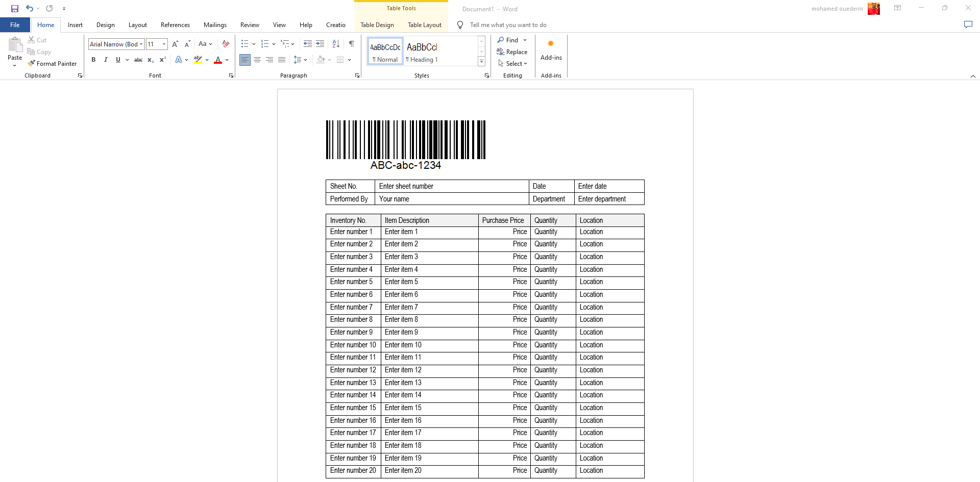Open Clipboard pane launcher
980x482 pixels.
coord(80,75)
